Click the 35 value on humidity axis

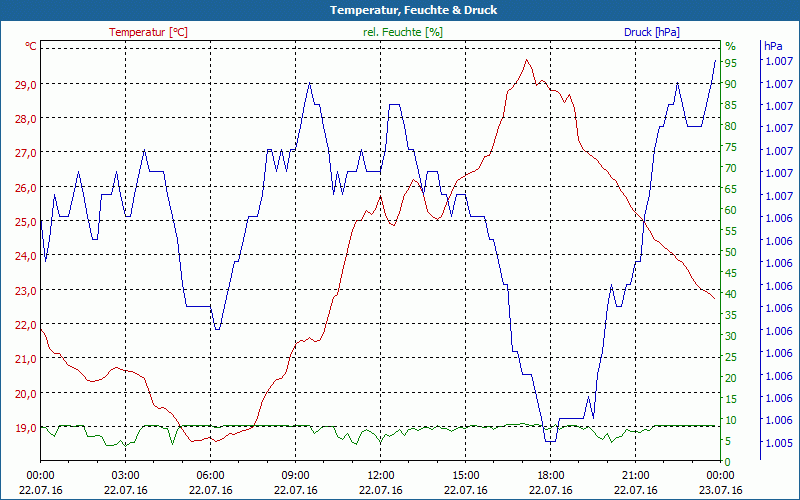[731, 315]
